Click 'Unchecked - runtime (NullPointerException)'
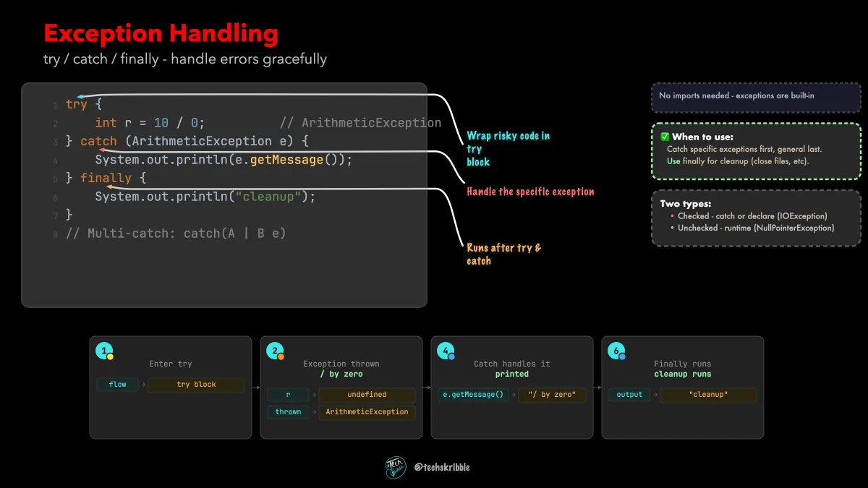Image resolution: width=868 pixels, height=488 pixels. point(756,228)
